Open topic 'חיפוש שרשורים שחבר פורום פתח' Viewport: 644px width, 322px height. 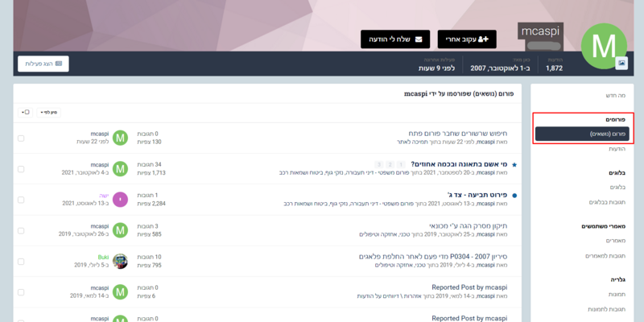458,134
